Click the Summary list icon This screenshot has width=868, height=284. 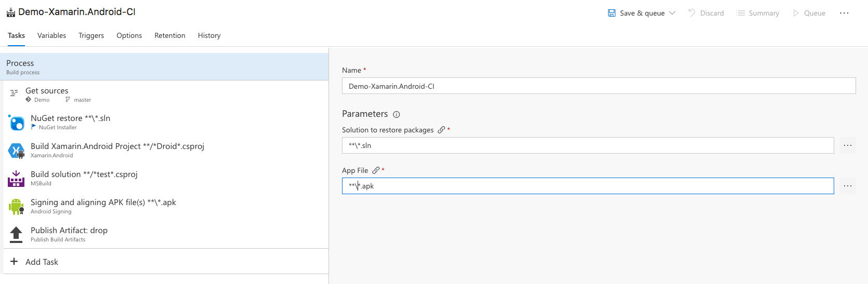(741, 13)
